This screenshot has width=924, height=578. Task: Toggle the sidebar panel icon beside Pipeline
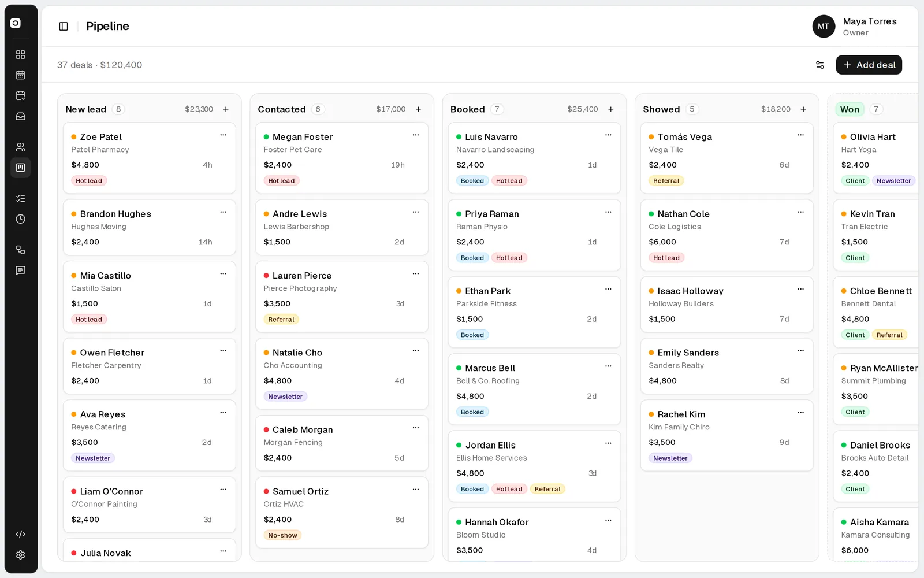[64, 26]
